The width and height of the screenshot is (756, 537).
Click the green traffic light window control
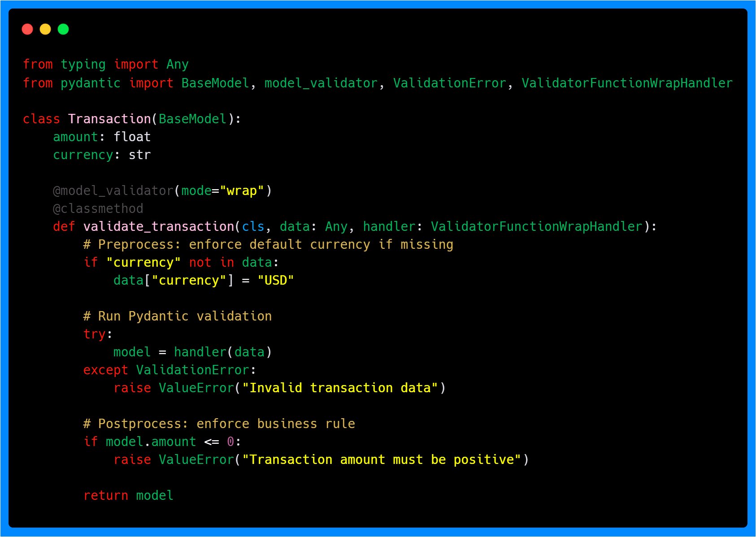tap(63, 29)
